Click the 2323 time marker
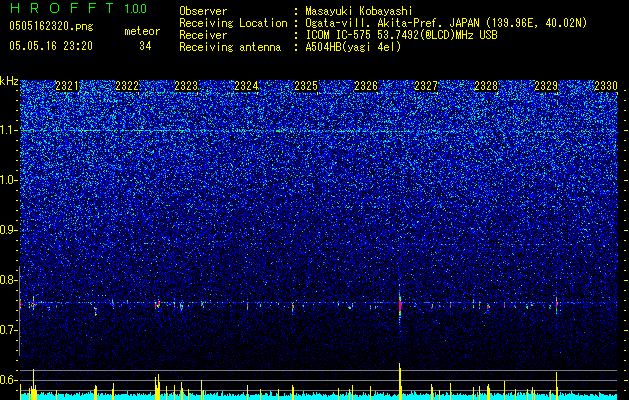This screenshot has width=629, height=400. click(187, 86)
